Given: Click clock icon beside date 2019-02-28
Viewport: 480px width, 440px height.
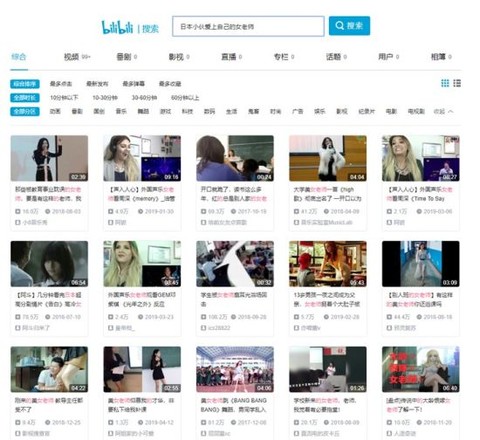Looking at the screenshot, I should coord(326,317).
